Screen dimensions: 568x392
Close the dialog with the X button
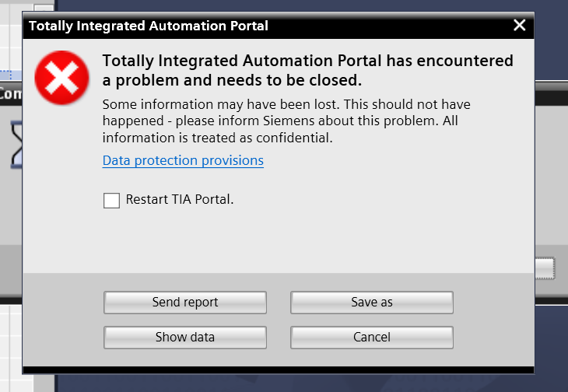point(520,26)
